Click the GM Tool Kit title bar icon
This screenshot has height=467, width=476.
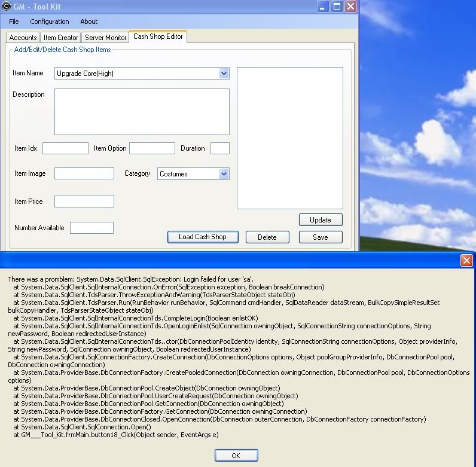coord(7,7)
